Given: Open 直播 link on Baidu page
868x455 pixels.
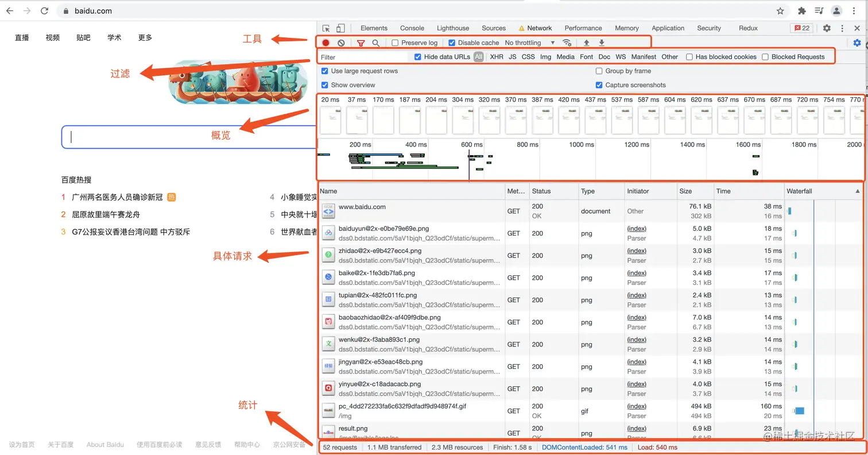Looking at the screenshot, I should click(22, 38).
